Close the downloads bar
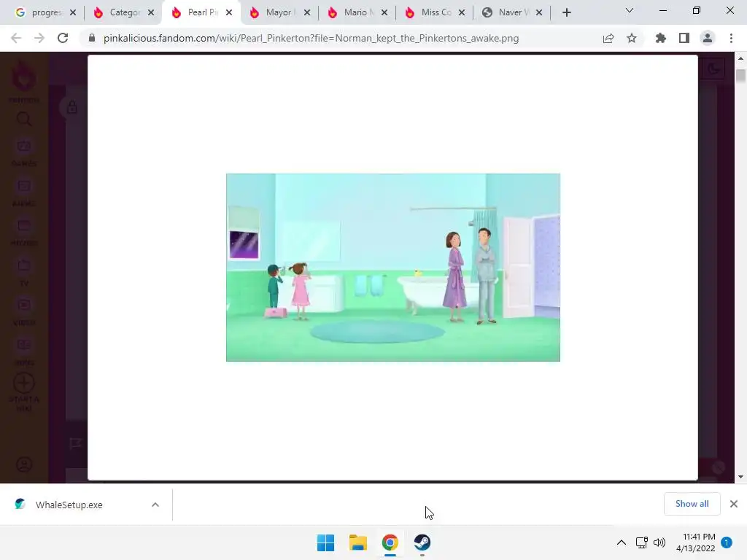747x560 pixels. 734,504
